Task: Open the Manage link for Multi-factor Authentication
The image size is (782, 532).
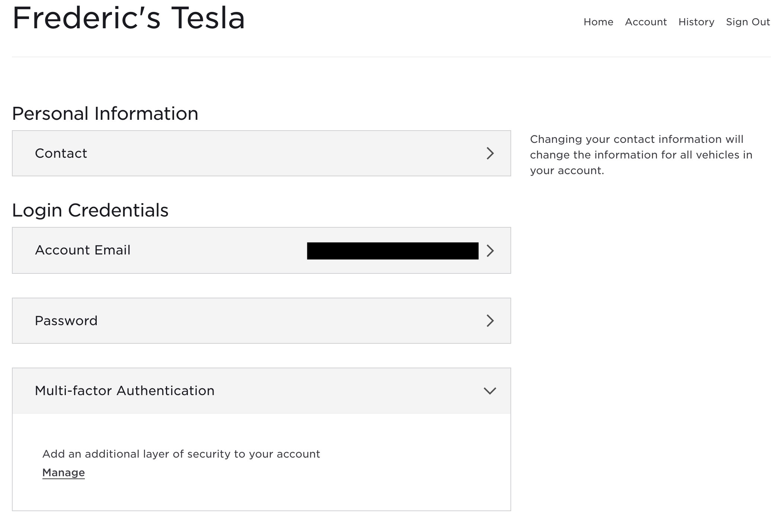Action: coord(63,472)
